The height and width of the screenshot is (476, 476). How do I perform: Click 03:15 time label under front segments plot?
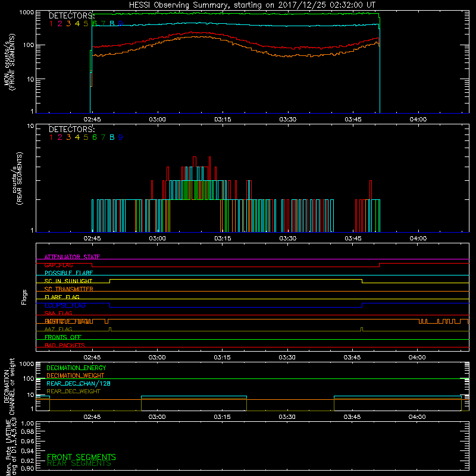point(223,120)
